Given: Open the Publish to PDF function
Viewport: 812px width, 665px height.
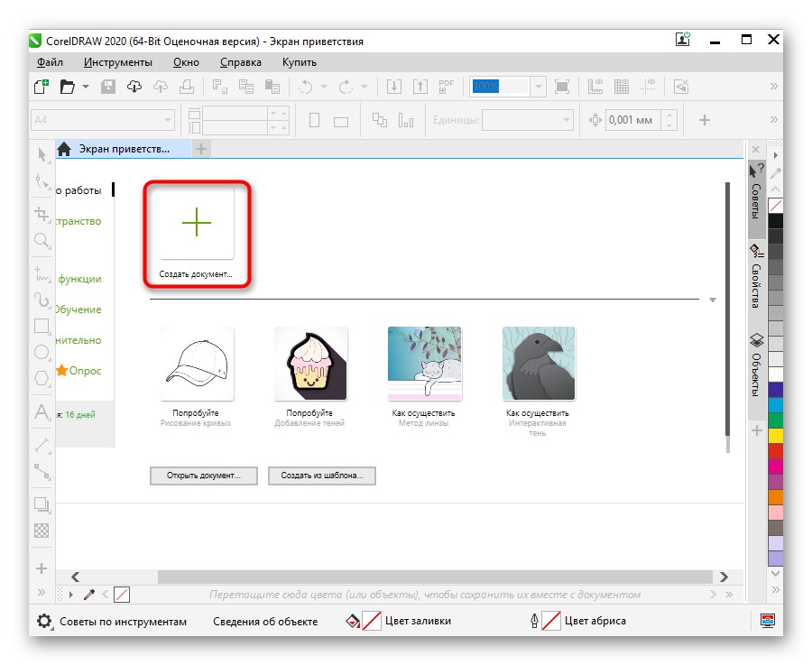Looking at the screenshot, I should pos(446,86).
